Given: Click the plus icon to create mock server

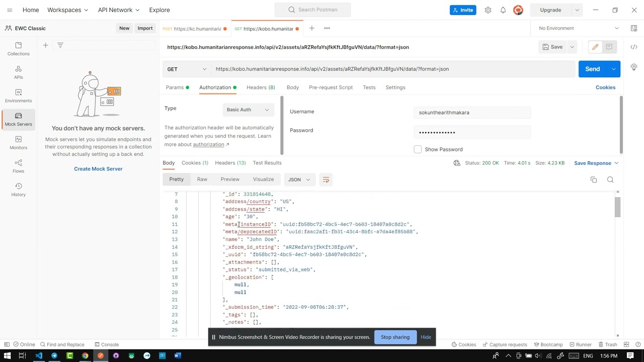Looking at the screenshot, I should [45, 45].
